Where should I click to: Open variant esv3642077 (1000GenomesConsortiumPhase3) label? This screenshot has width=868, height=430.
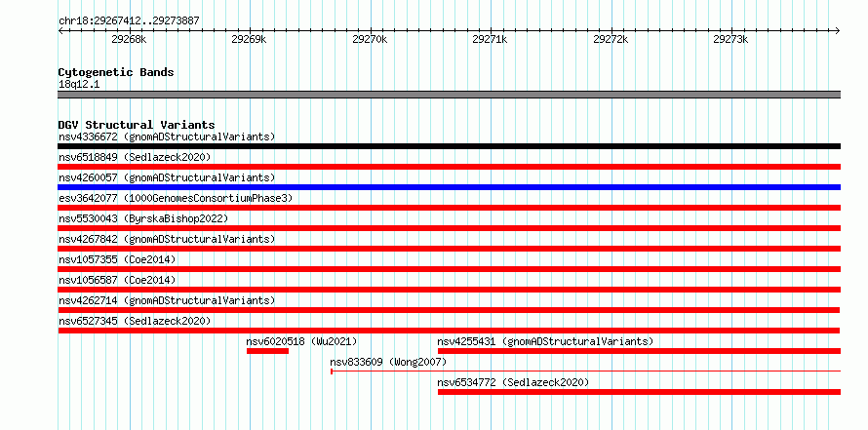click(176, 198)
